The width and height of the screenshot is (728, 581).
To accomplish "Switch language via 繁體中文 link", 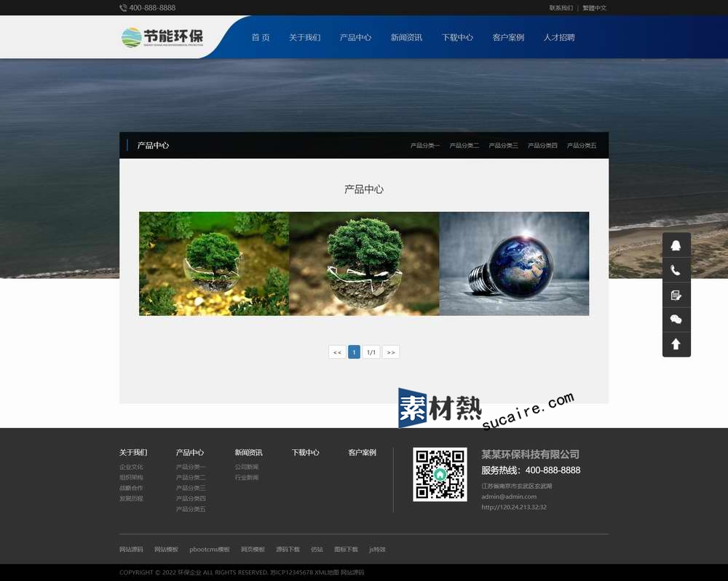I will point(594,8).
